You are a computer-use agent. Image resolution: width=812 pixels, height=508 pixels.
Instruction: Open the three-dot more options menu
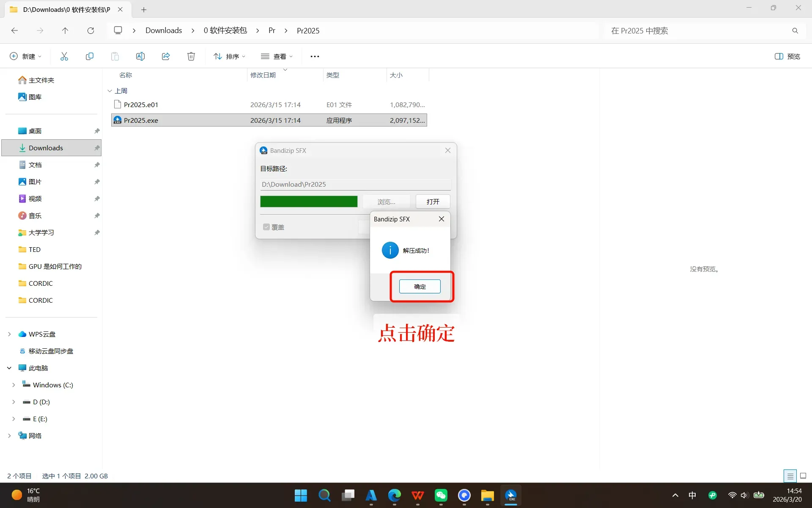point(315,56)
